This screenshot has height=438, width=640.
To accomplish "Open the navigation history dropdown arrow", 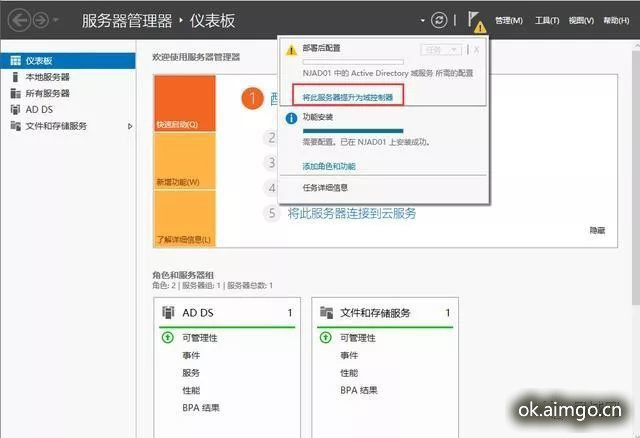I will (56, 20).
